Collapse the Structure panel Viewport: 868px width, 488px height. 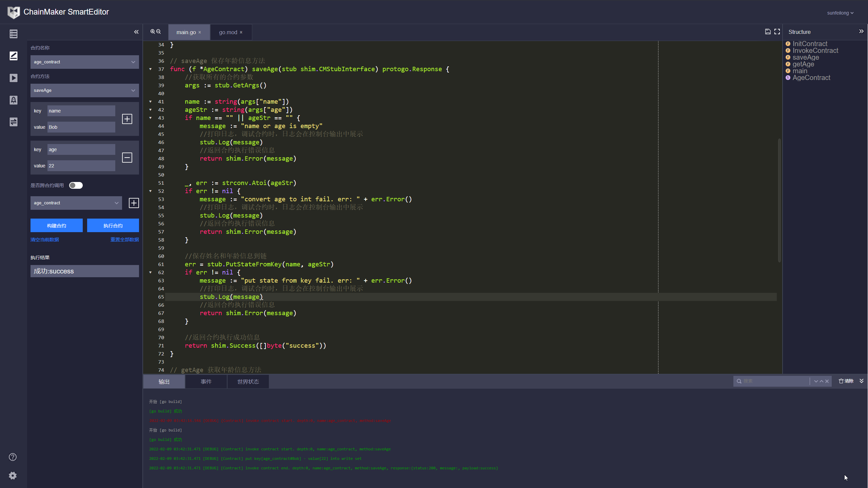pos(861,31)
